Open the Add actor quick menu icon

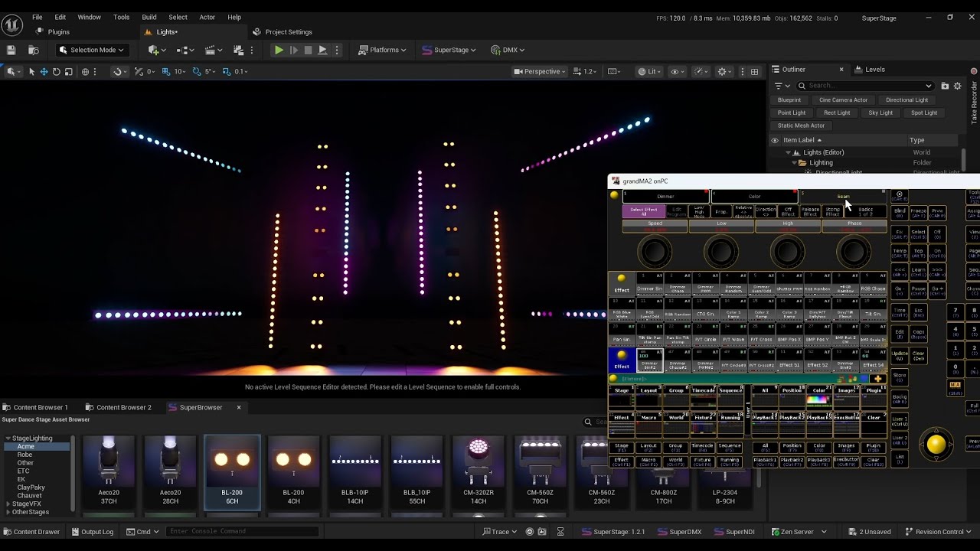click(x=156, y=50)
